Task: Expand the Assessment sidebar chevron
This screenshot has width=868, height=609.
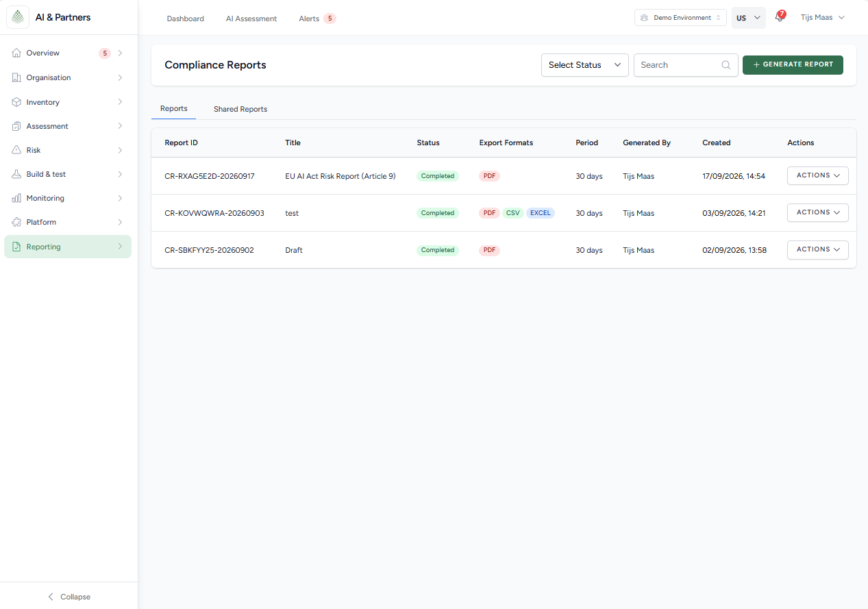Action: [x=120, y=126]
